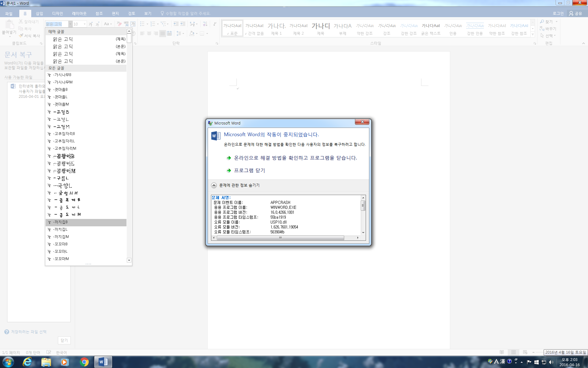The height and width of the screenshot is (368, 588).
Task: Click the volume icon in system tray
Action: click(551, 362)
